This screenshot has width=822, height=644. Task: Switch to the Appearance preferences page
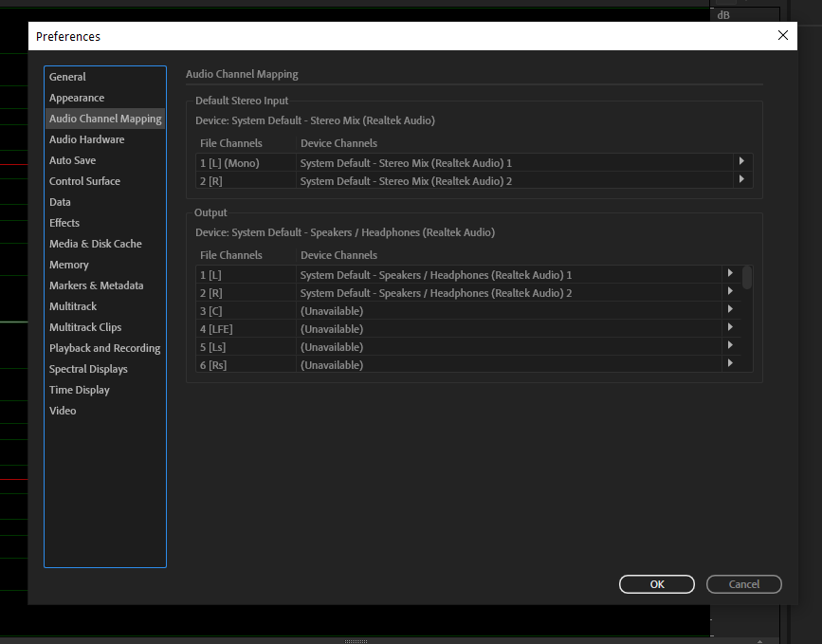pyautogui.click(x=77, y=98)
